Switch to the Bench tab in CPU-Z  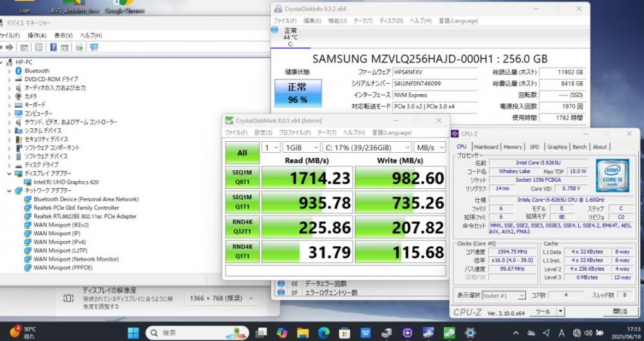pos(580,147)
